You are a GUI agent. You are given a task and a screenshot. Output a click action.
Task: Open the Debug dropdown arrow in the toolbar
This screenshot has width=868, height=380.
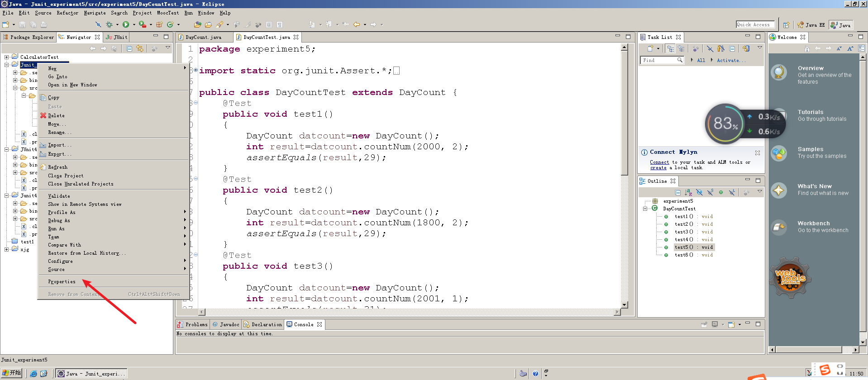click(117, 24)
